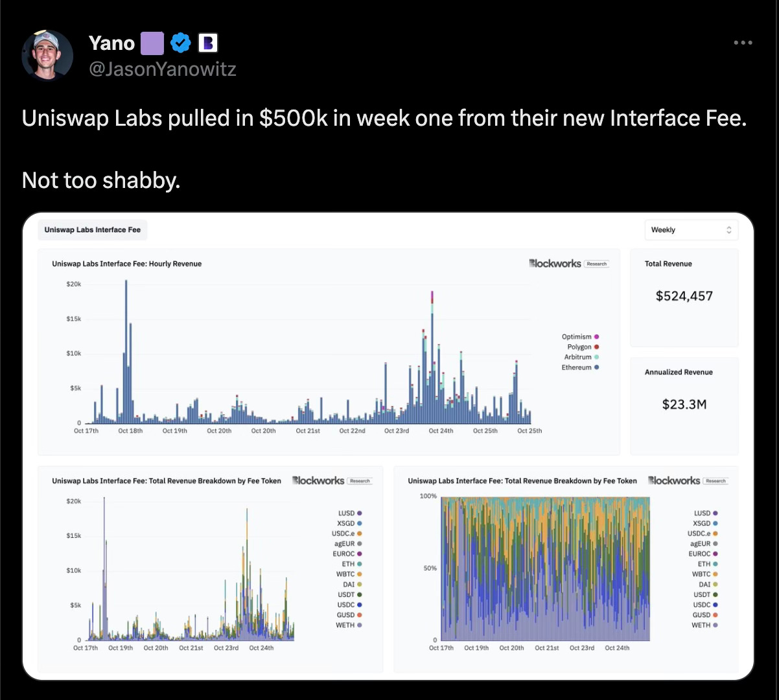Image resolution: width=779 pixels, height=700 pixels.
Task: Click the Blockworks B affiliation badge
Action: point(207,43)
